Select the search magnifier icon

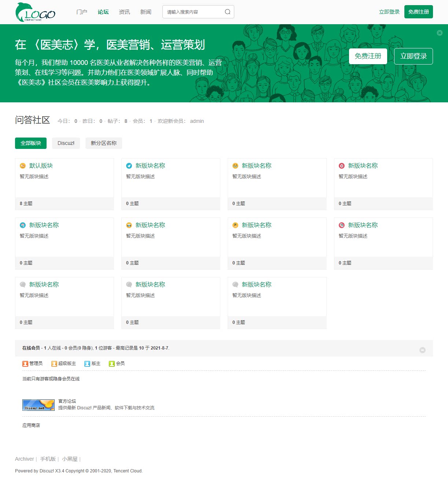227,11
